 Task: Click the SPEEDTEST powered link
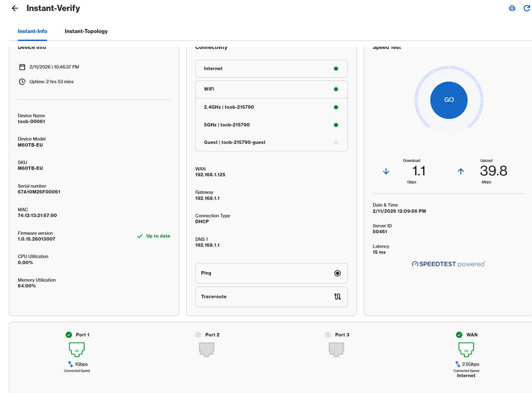click(x=448, y=264)
